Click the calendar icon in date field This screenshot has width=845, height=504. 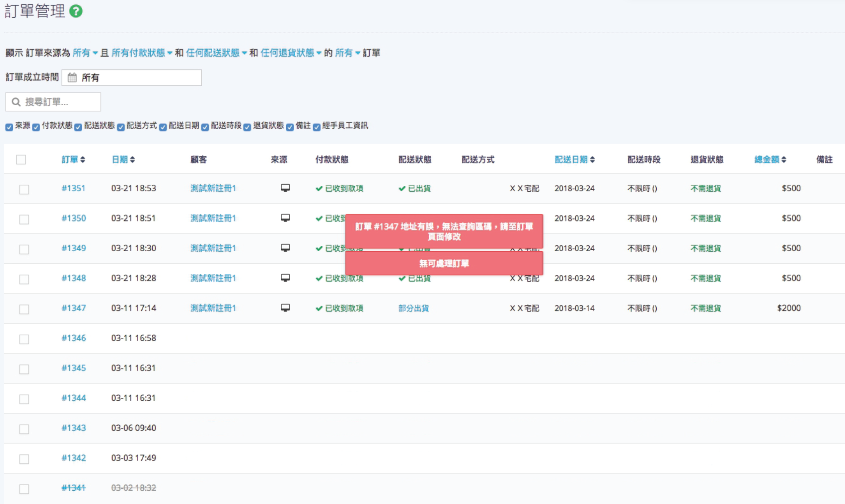[72, 77]
